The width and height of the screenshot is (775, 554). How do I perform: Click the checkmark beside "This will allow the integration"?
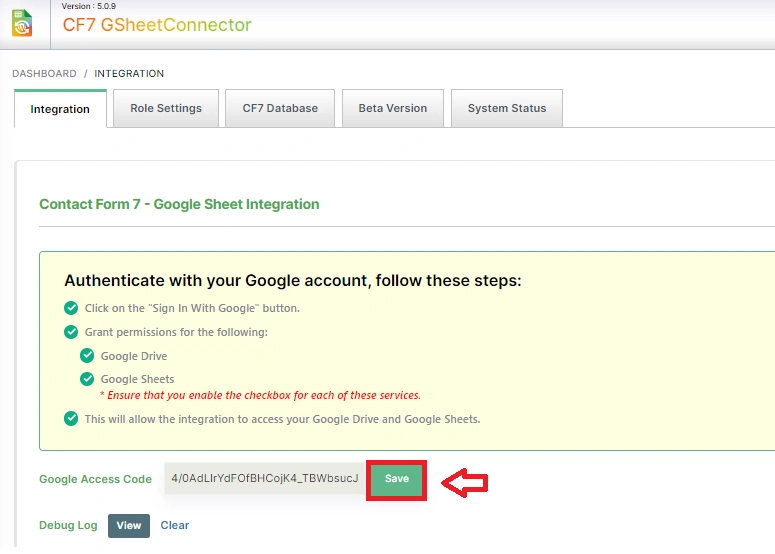coord(71,419)
